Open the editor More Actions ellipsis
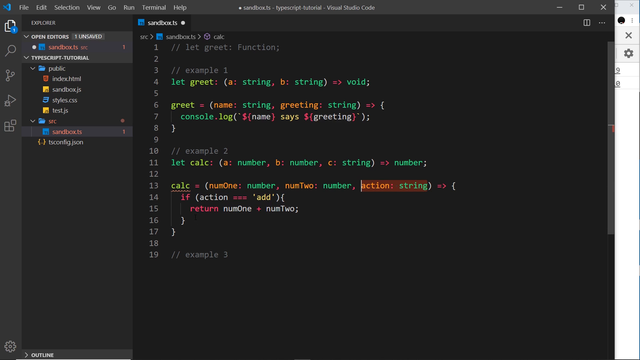The height and width of the screenshot is (360, 640). point(602,23)
